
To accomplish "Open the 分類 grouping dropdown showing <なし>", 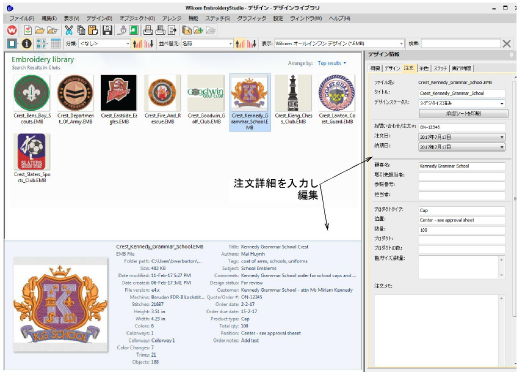I will [x=104, y=44].
